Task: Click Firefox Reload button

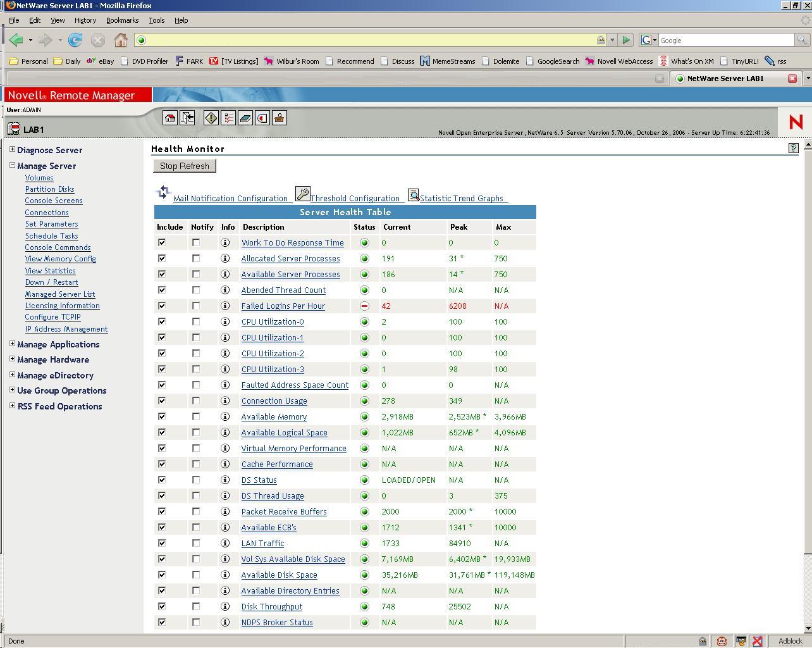Action: (x=75, y=40)
